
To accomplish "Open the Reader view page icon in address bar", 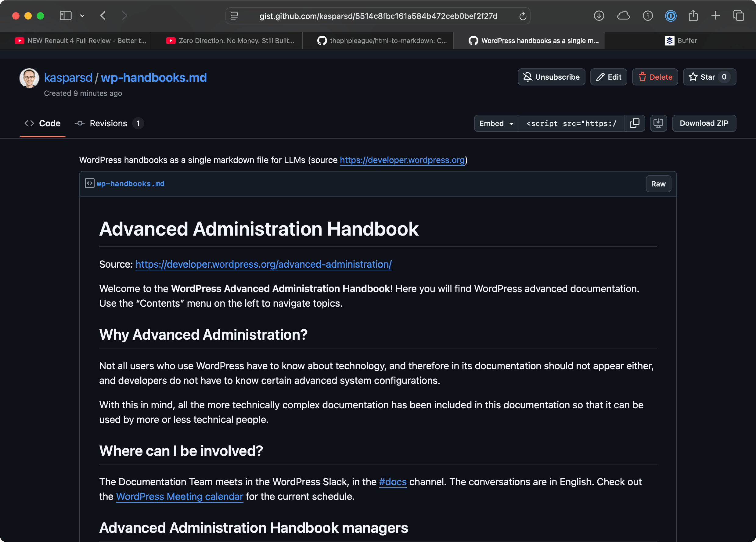I will click(x=234, y=16).
